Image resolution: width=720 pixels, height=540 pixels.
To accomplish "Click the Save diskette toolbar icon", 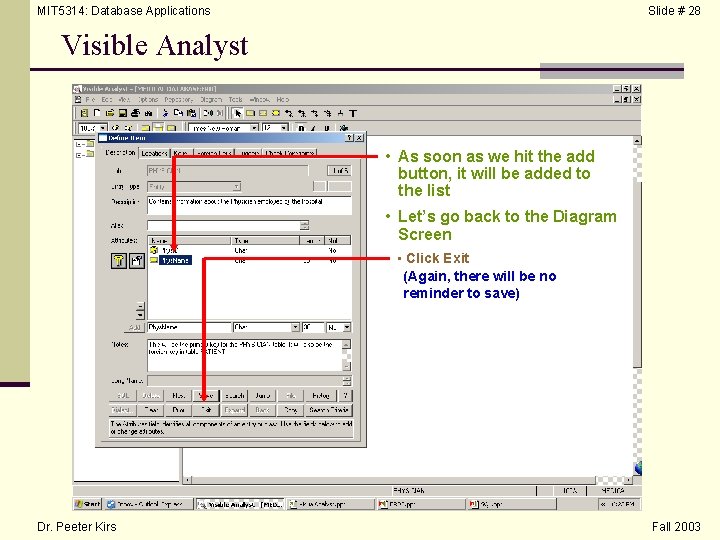I will coord(123,113).
